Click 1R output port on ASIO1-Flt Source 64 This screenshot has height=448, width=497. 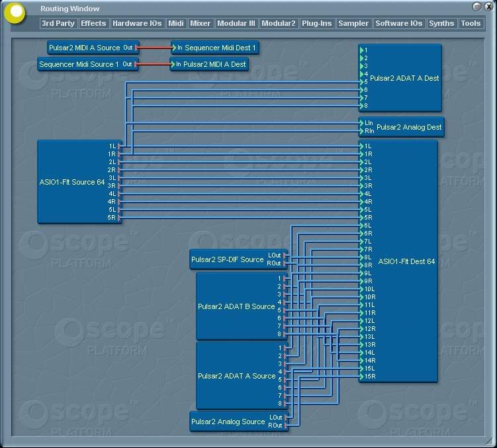(120, 154)
